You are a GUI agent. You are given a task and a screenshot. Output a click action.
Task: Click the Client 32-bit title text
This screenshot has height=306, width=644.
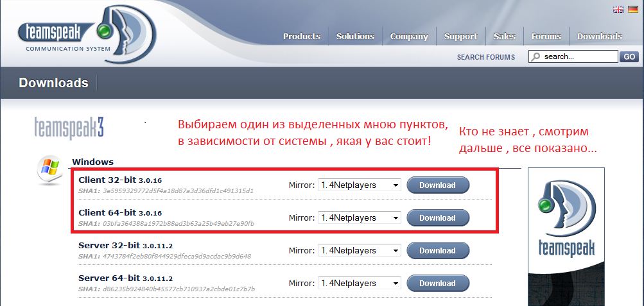pyautogui.click(x=120, y=180)
